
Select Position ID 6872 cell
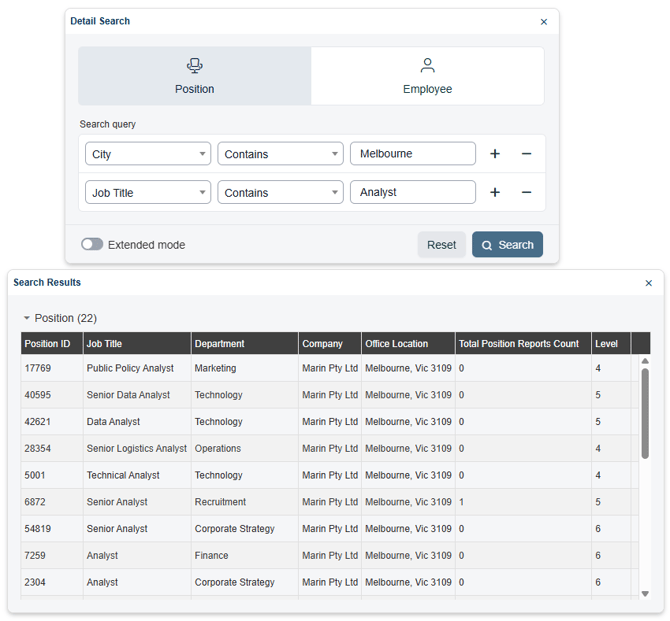pos(52,502)
